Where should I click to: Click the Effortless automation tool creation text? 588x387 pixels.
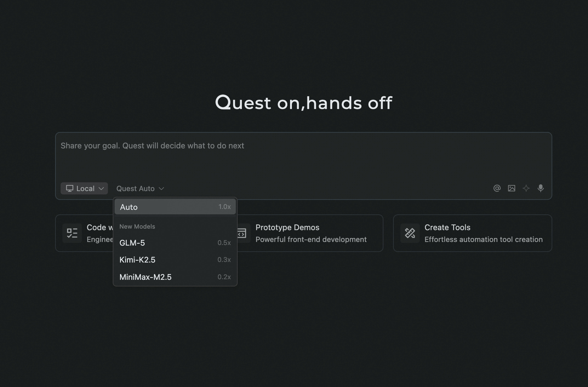coord(483,239)
